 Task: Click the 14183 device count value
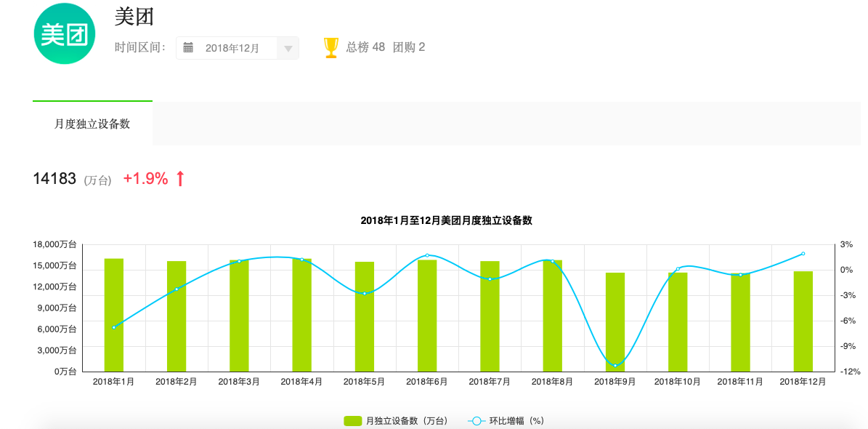tap(54, 178)
